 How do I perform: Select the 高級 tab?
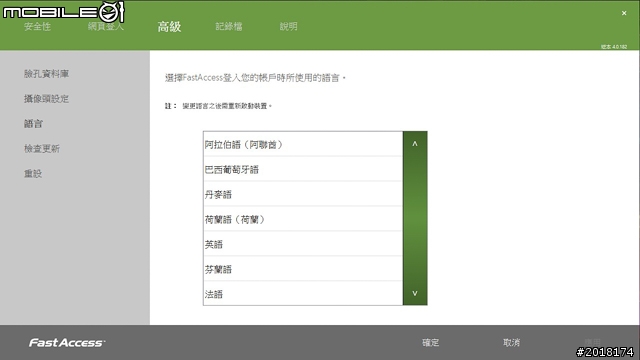pos(169,27)
